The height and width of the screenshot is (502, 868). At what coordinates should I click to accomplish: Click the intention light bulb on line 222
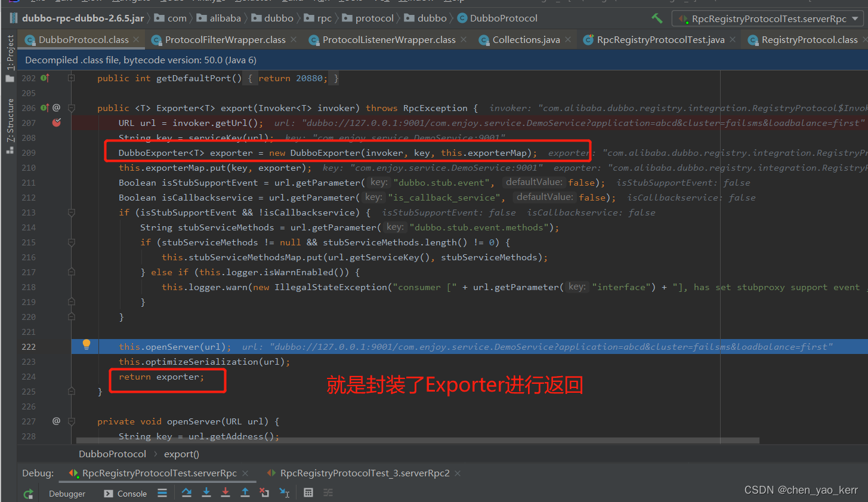click(x=87, y=344)
